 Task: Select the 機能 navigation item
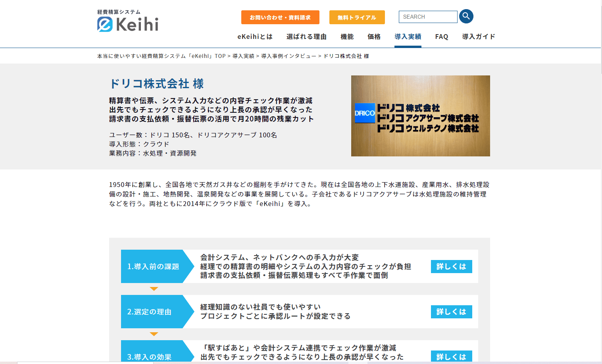(x=347, y=37)
